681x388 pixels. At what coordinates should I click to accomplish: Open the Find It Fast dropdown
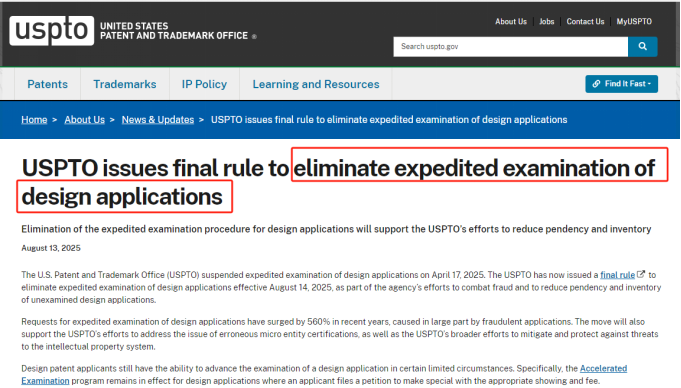coord(621,84)
